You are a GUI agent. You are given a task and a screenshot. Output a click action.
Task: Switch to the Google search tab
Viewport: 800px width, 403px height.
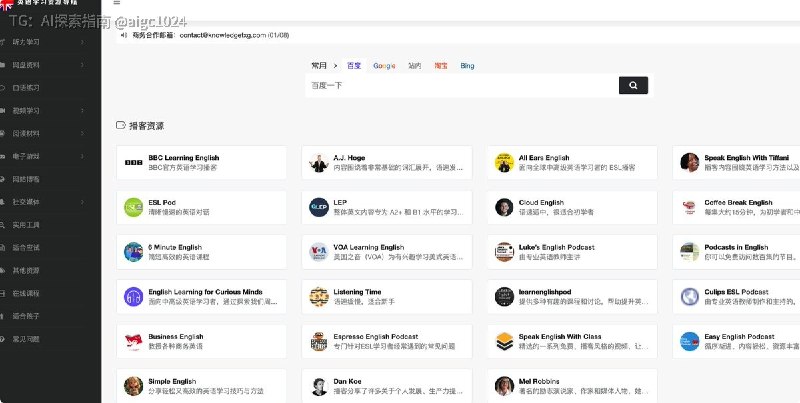[384, 65]
